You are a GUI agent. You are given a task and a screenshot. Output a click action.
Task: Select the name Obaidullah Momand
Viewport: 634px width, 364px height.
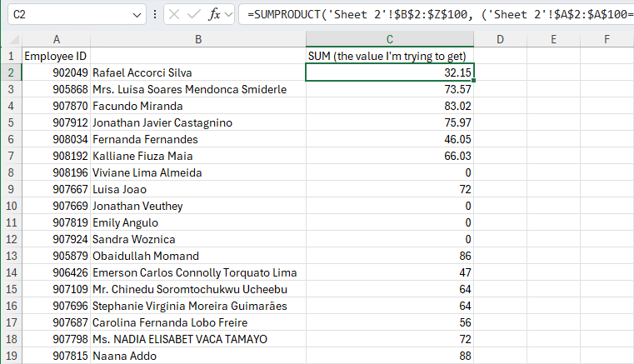tap(198, 256)
